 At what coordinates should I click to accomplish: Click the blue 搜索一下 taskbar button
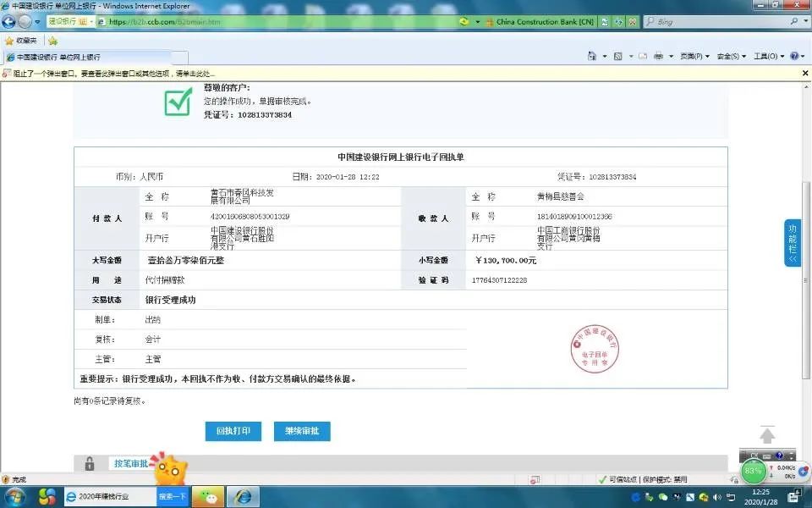pyautogui.click(x=172, y=497)
